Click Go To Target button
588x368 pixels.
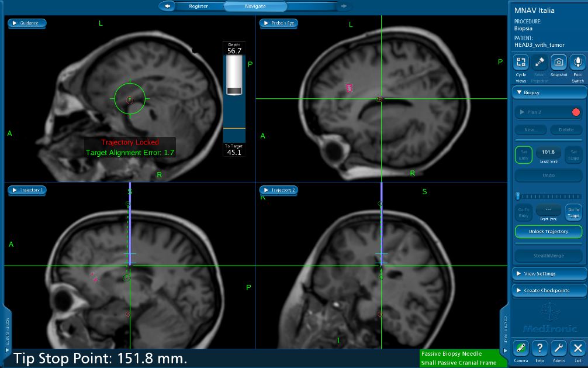click(573, 212)
